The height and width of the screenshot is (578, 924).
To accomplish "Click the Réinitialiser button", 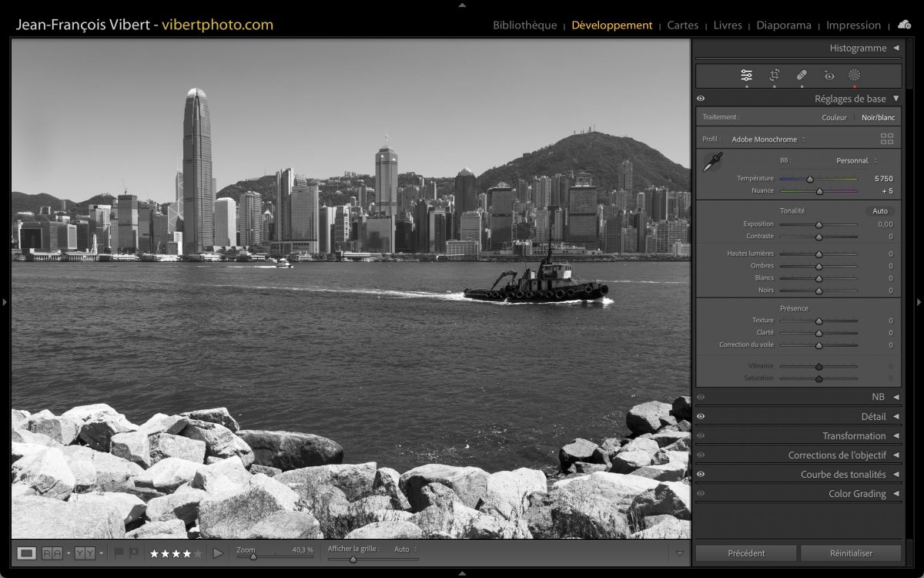I will tap(851, 553).
